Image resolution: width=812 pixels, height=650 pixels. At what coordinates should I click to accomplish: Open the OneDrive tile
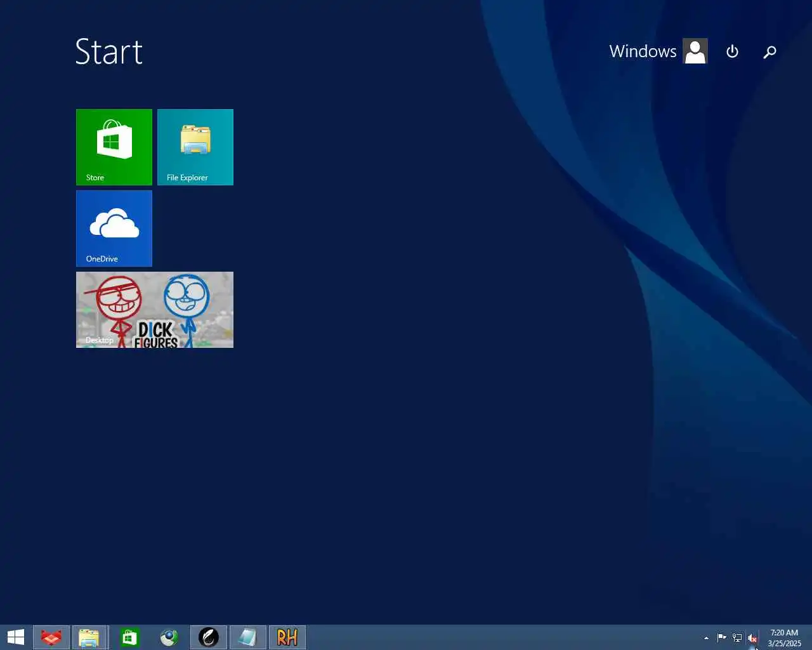114,229
